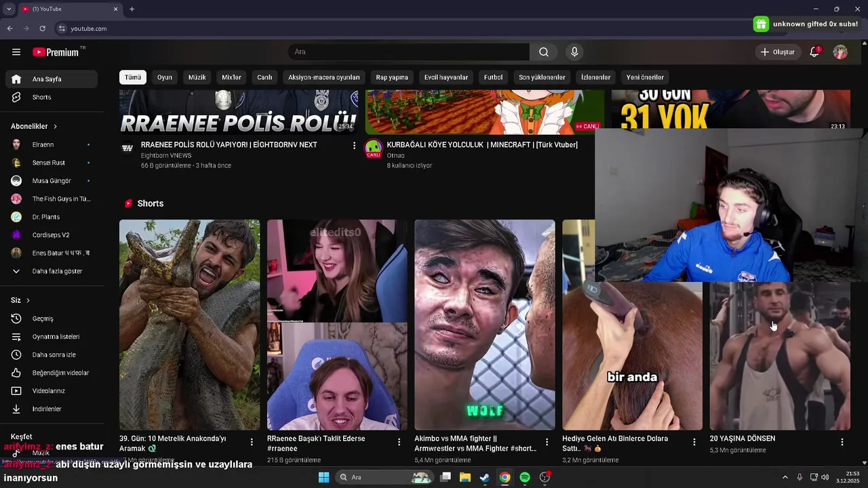This screenshot has width=868, height=488.
Task: Open Musa Güngör subscription channel
Action: pyautogui.click(x=52, y=181)
